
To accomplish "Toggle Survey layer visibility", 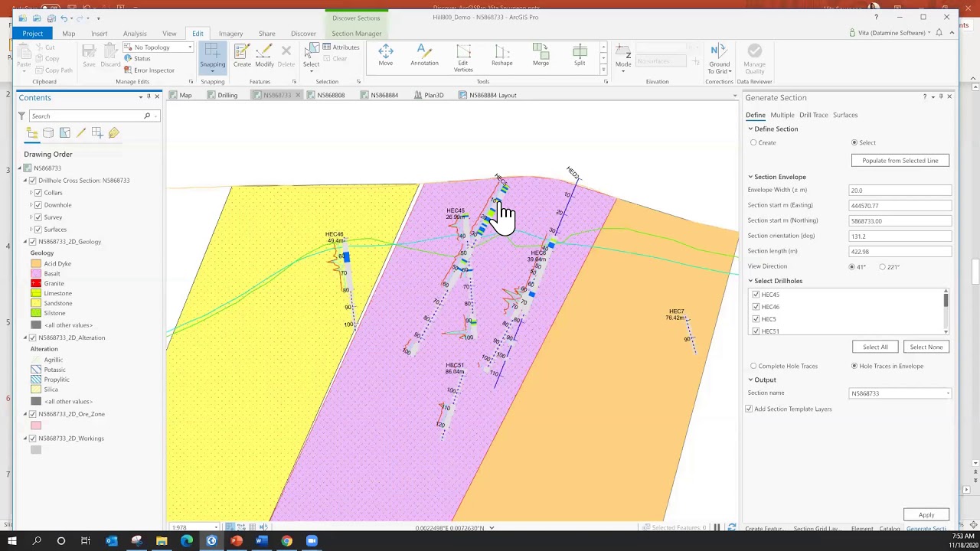I will 38,217.
